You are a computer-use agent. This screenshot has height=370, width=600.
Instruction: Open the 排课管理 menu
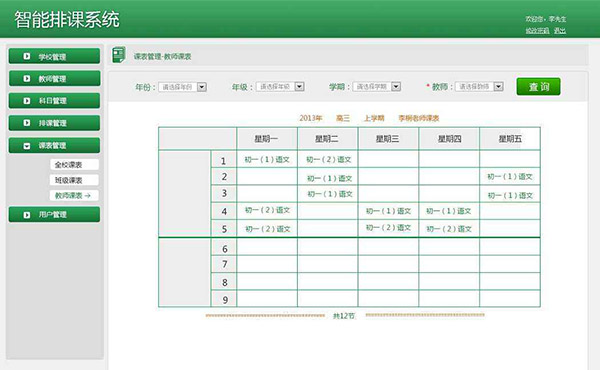point(54,123)
